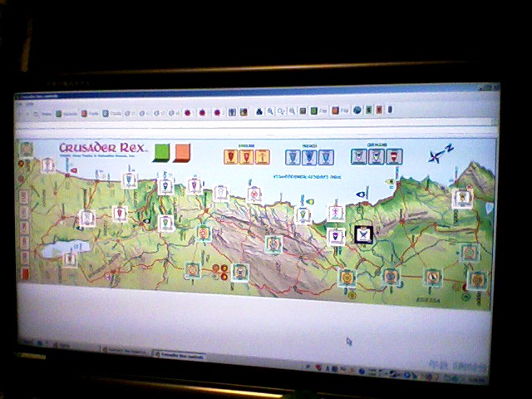Click the blue globe toolbar icon

[357, 110]
